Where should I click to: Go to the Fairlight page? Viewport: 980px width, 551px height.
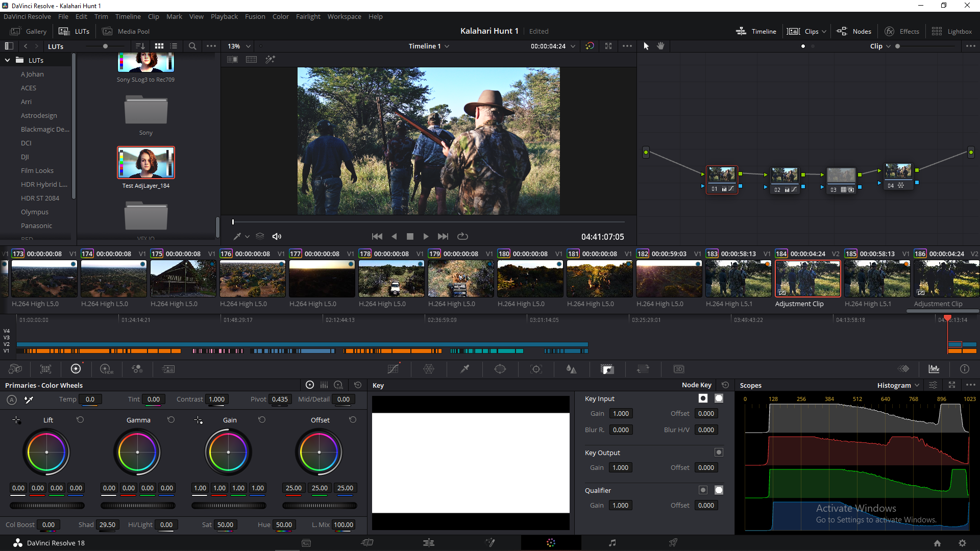[x=612, y=543]
